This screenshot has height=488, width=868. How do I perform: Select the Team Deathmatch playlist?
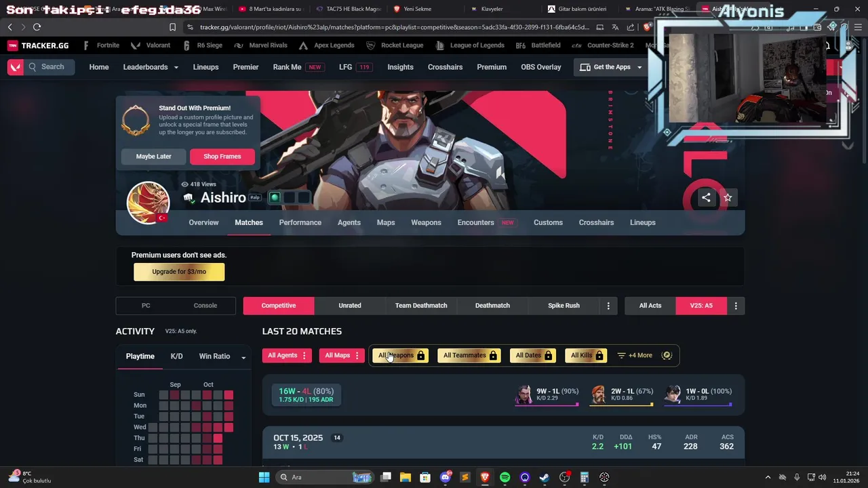[x=421, y=306]
